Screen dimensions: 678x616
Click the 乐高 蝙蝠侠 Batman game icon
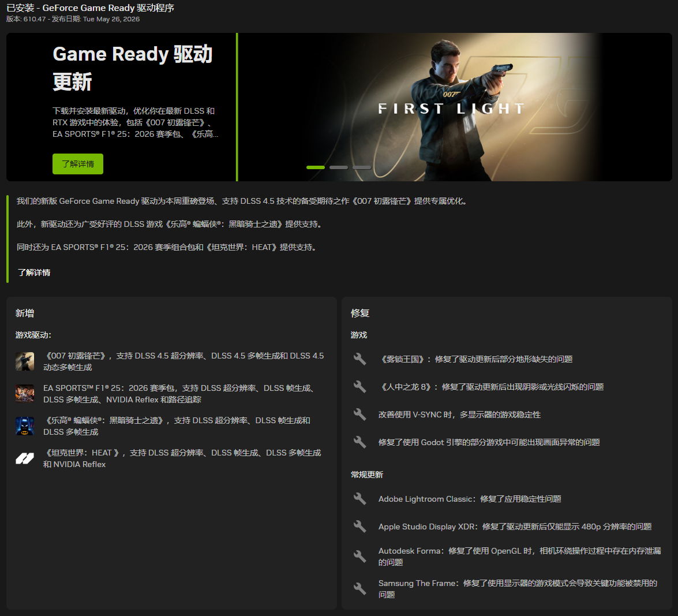pyautogui.click(x=25, y=426)
